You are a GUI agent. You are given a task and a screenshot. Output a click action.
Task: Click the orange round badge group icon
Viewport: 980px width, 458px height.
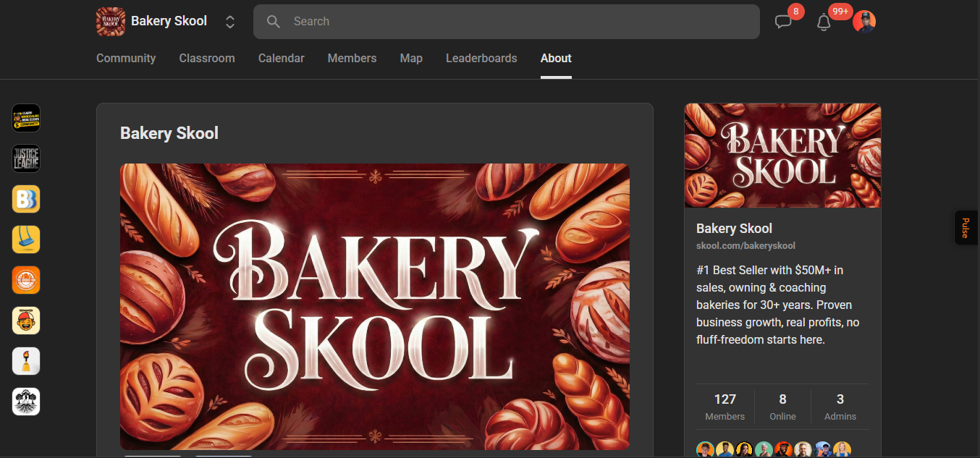point(26,280)
